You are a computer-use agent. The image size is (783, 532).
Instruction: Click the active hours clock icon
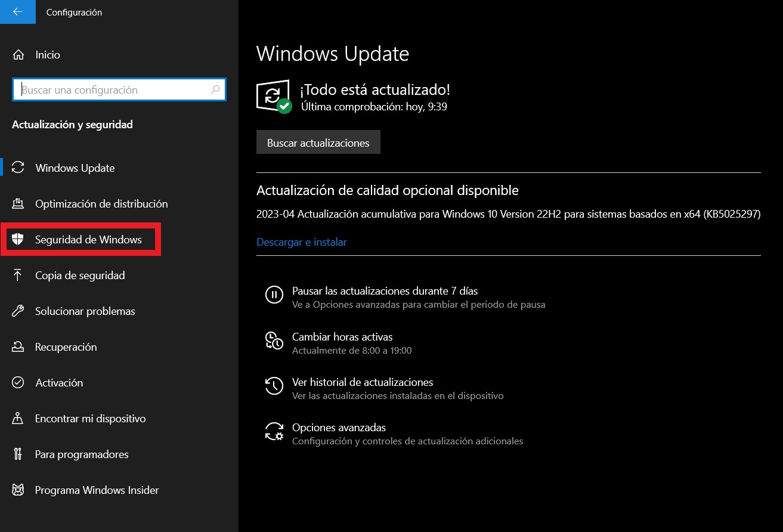274,341
